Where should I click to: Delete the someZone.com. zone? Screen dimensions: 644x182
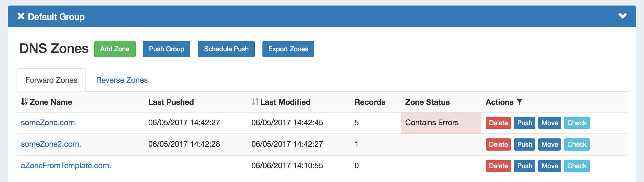(498, 123)
